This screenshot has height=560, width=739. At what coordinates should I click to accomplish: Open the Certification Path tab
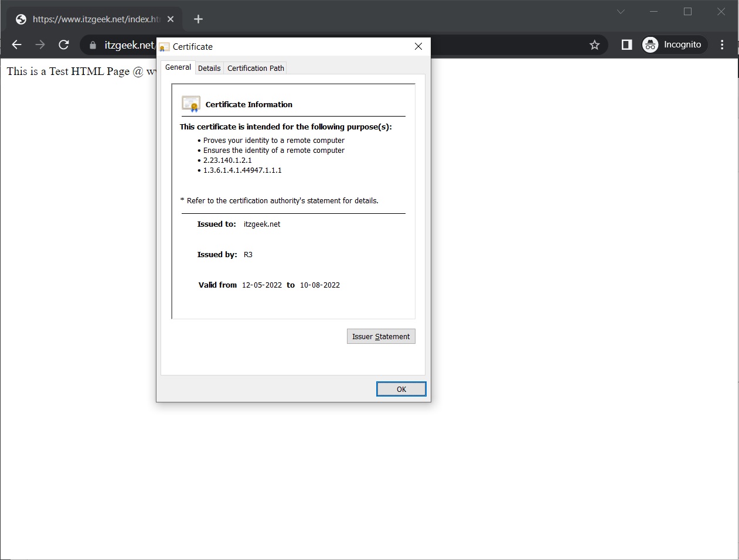click(256, 69)
